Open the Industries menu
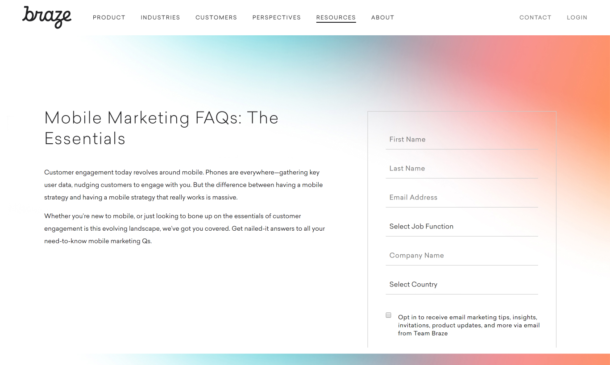Viewport: 610px width, 365px height. click(x=160, y=18)
